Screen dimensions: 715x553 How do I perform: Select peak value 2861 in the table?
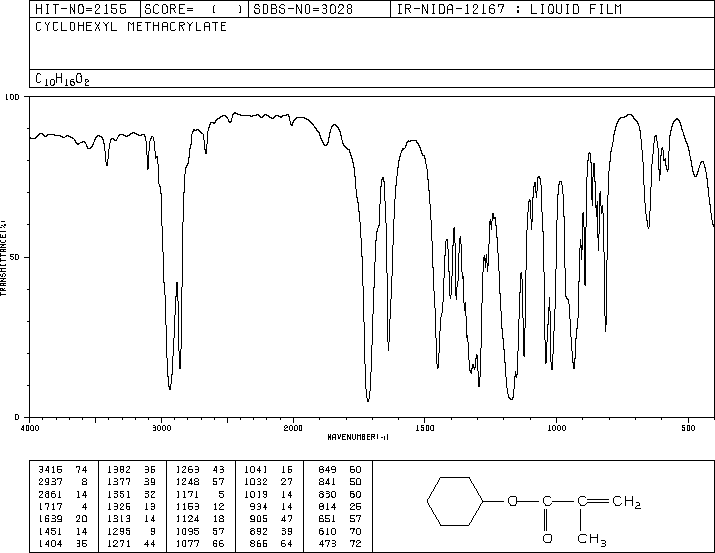50,494
